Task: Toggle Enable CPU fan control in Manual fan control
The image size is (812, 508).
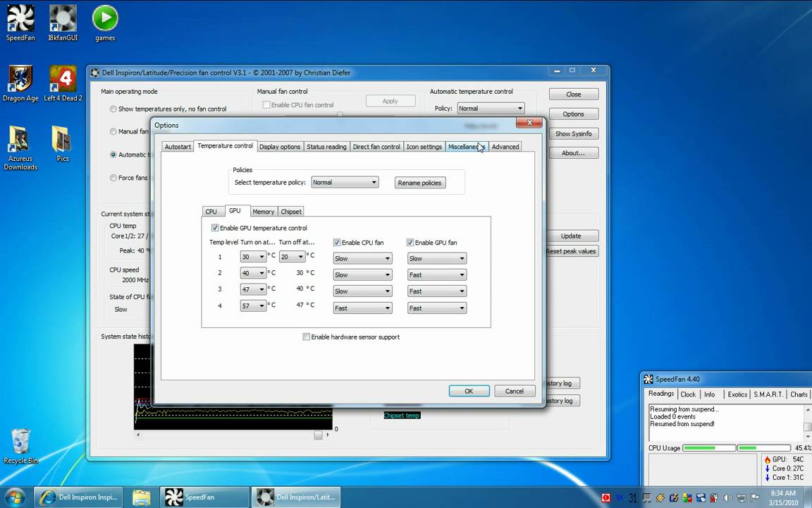Action: pos(266,104)
